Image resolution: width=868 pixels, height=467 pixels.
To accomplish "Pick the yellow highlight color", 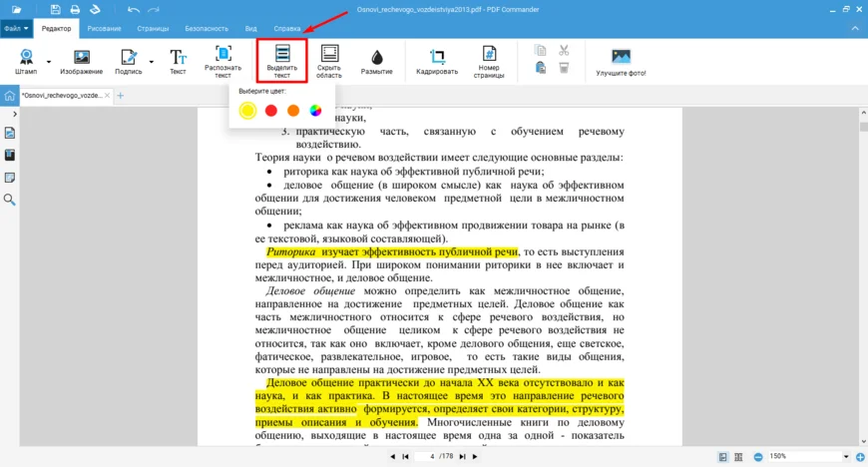I will [x=247, y=111].
